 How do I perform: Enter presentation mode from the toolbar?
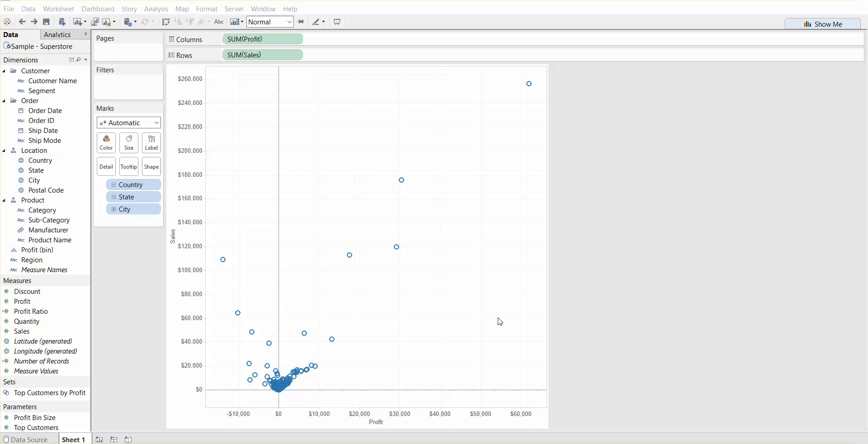(337, 22)
